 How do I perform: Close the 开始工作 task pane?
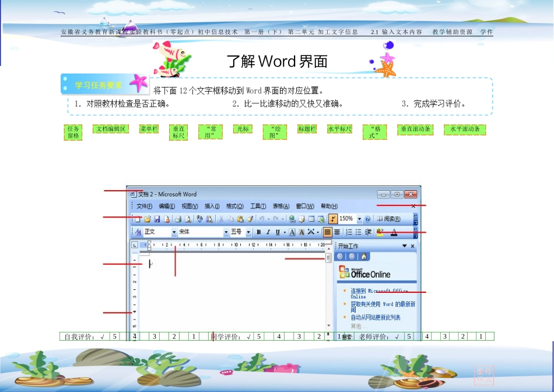[412, 246]
